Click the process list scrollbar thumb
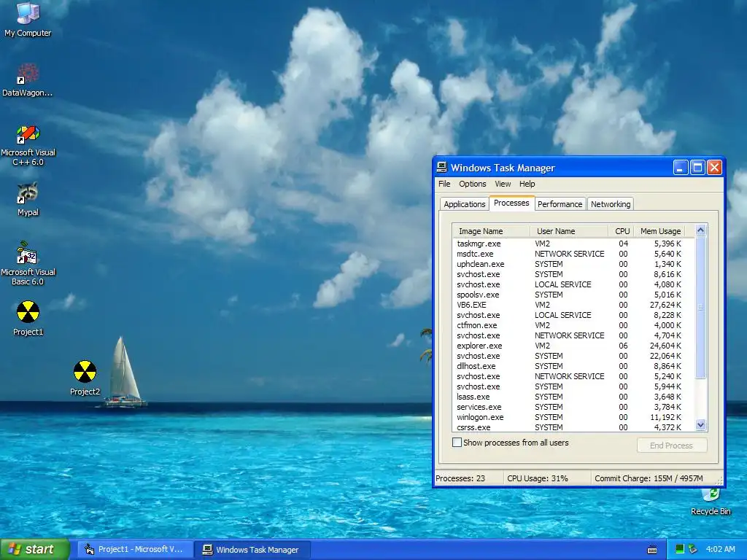 (700, 308)
